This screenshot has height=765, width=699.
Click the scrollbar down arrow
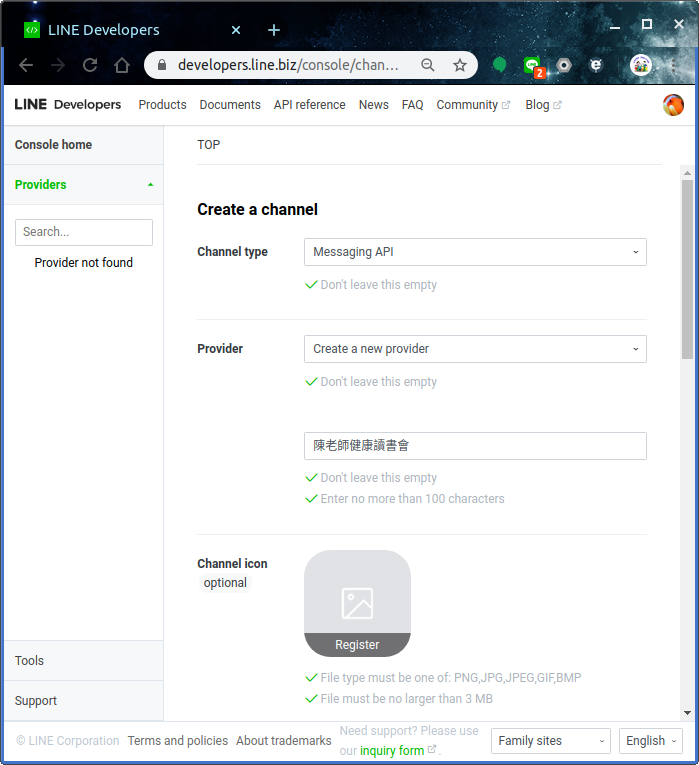[x=687, y=713]
